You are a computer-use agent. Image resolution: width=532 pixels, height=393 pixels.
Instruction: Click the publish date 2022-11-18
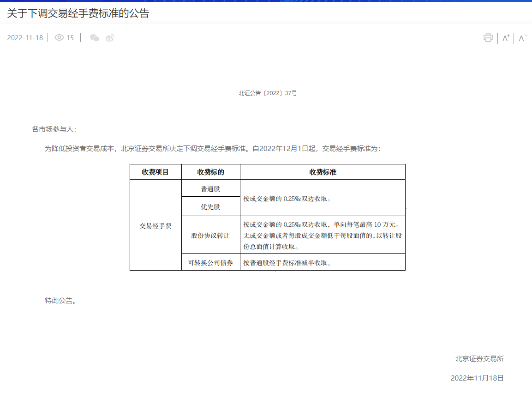[x=25, y=38]
